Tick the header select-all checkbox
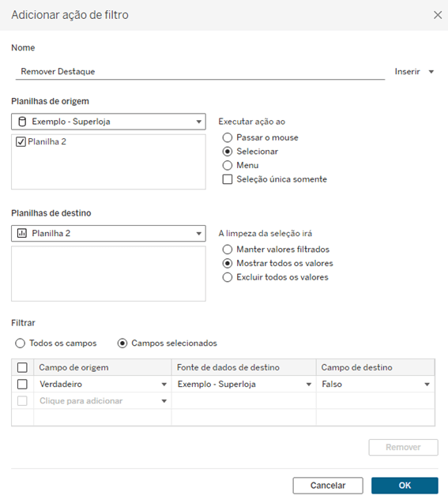448x503 pixels. [22, 368]
